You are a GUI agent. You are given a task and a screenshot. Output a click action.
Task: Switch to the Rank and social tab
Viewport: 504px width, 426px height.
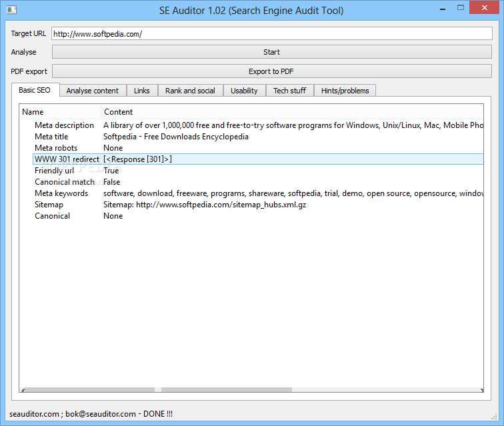pos(190,91)
